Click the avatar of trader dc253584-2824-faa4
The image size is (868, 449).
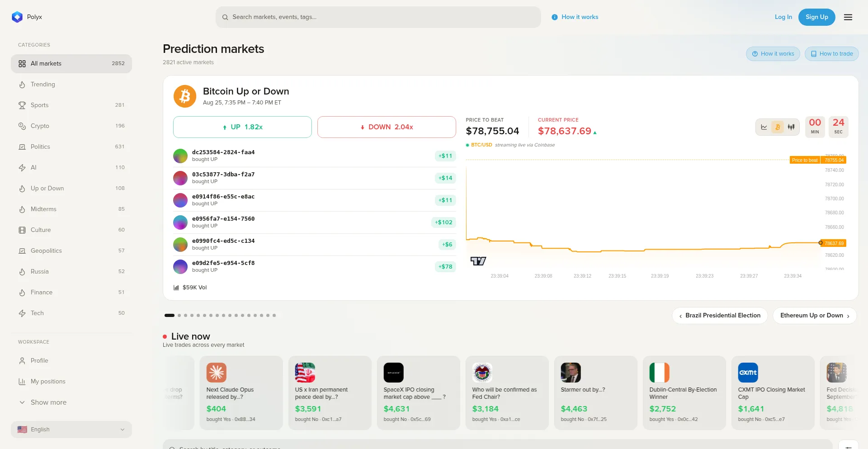coord(180,156)
